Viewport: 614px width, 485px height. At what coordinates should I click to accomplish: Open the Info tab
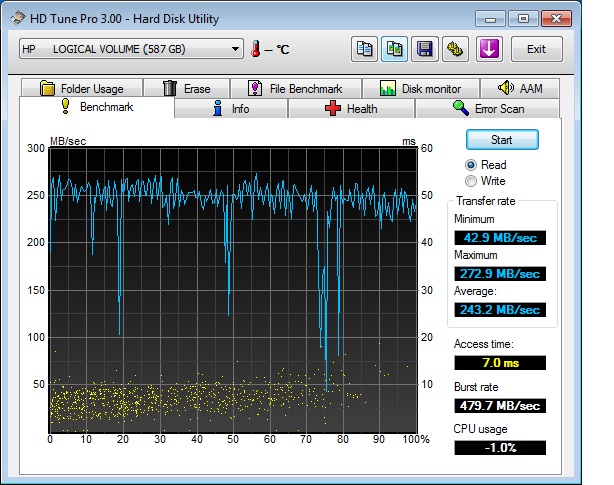pos(231,108)
